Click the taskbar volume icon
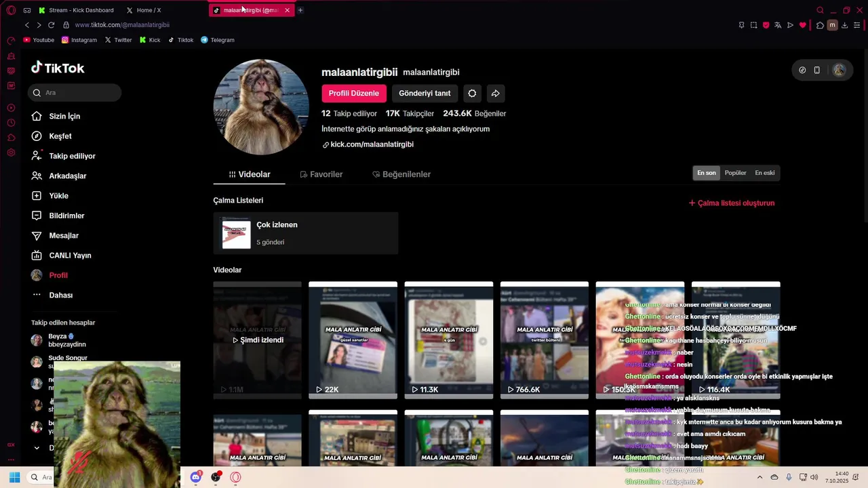This screenshot has height=488, width=868. (x=814, y=477)
